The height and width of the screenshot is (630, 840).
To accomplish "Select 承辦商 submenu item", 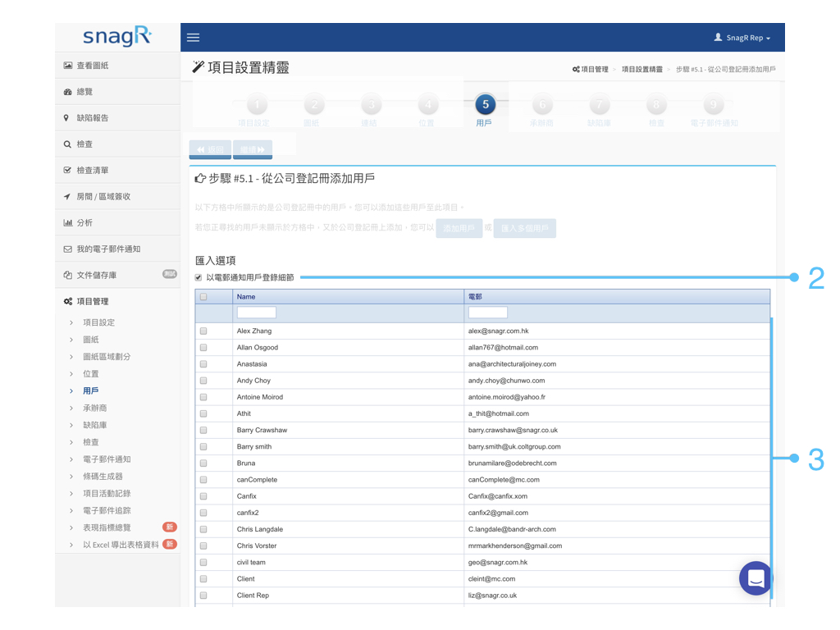I will [x=95, y=409].
